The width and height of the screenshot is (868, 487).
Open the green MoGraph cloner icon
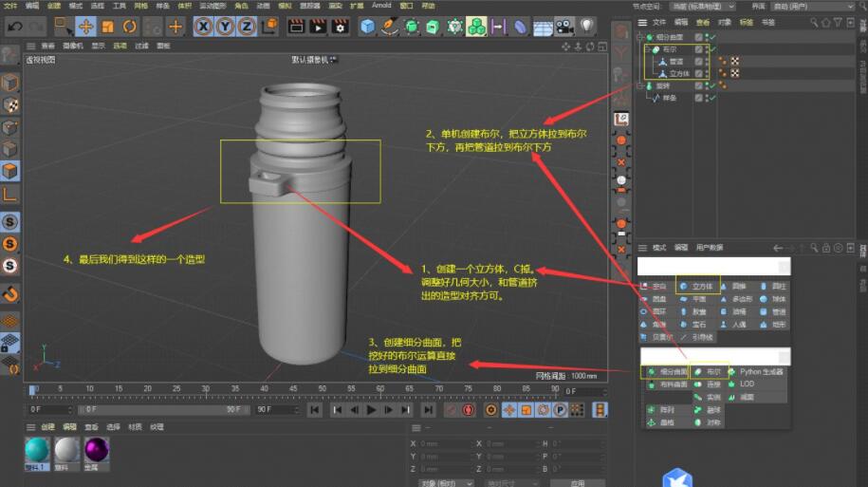pos(476,26)
